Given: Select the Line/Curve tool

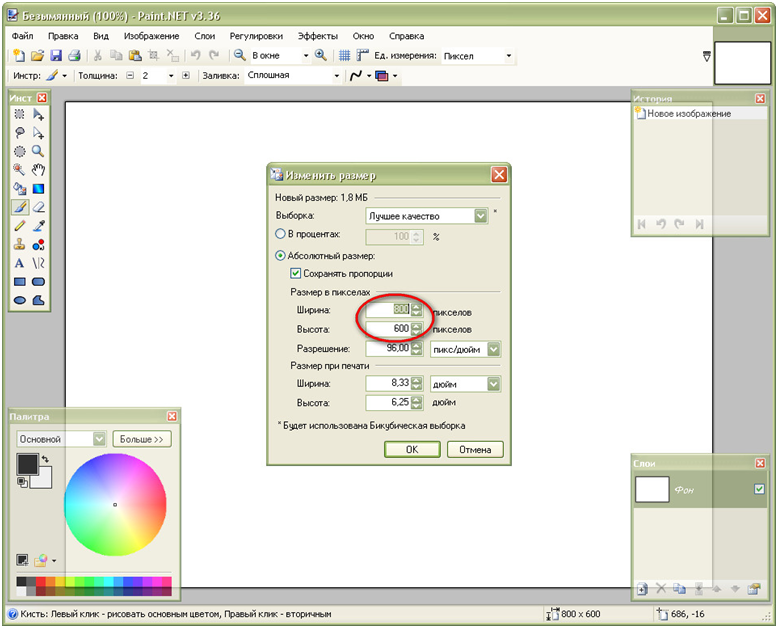Looking at the screenshot, I should [x=38, y=263].
